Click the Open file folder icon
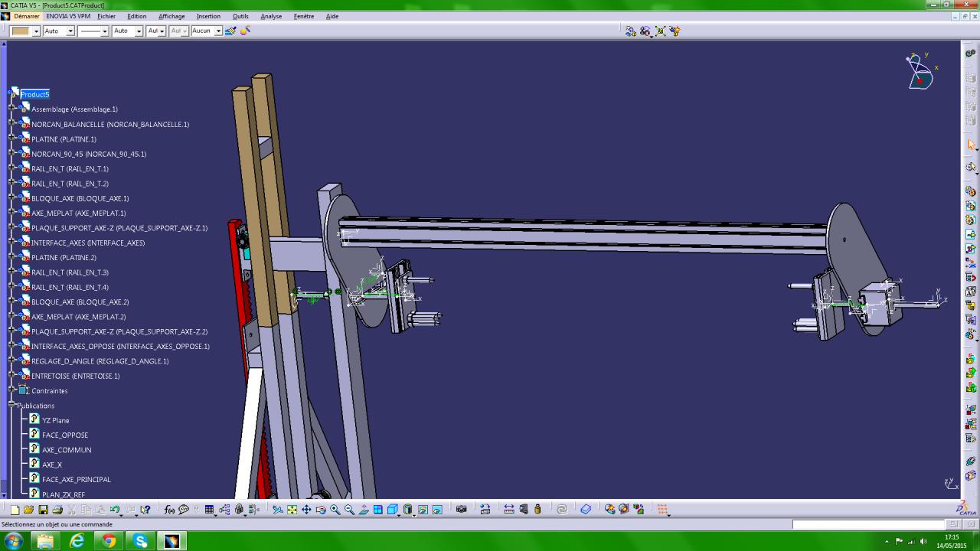The height and width of the screenshot is (551, 980). pos(28,510)
